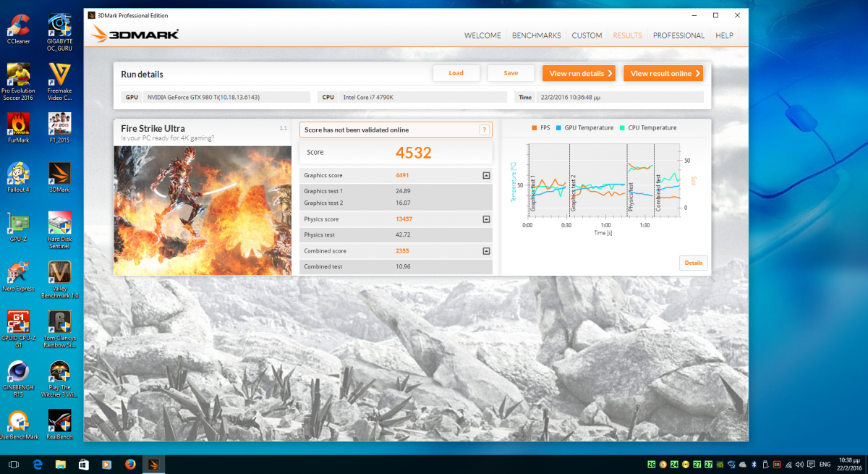
Task: Select the 3DMark desktop shortcut
Action: click(59, 177)
